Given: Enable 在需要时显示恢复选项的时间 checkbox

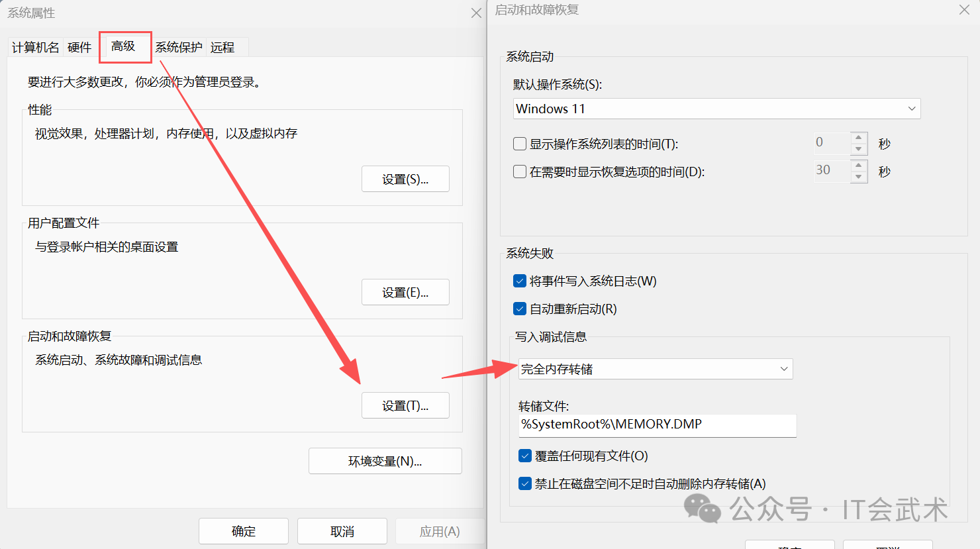Looking at the screenshot, I should click(520, 172).
